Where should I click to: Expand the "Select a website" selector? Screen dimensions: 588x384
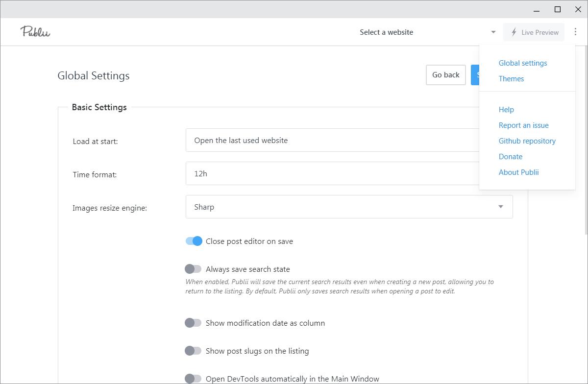pos(492,32)
